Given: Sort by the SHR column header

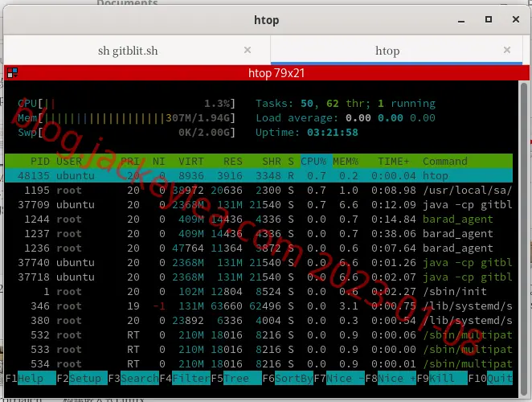Looking at the screenshot, I should coord(272,161).
